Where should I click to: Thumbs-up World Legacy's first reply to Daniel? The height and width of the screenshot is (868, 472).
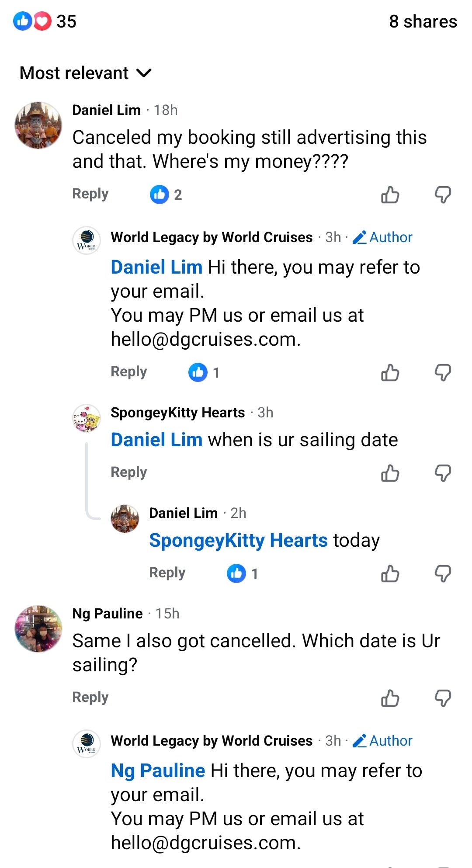[x=390, y=372]
